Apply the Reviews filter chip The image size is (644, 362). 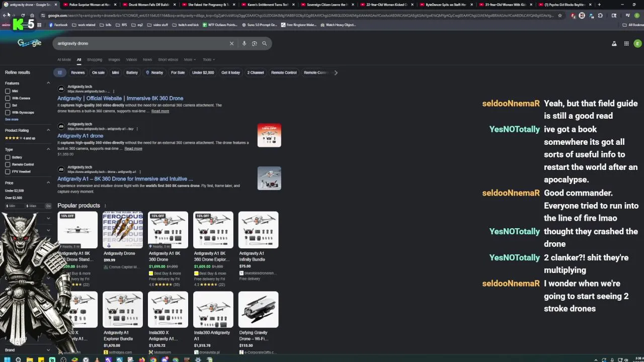pos(77,72)
